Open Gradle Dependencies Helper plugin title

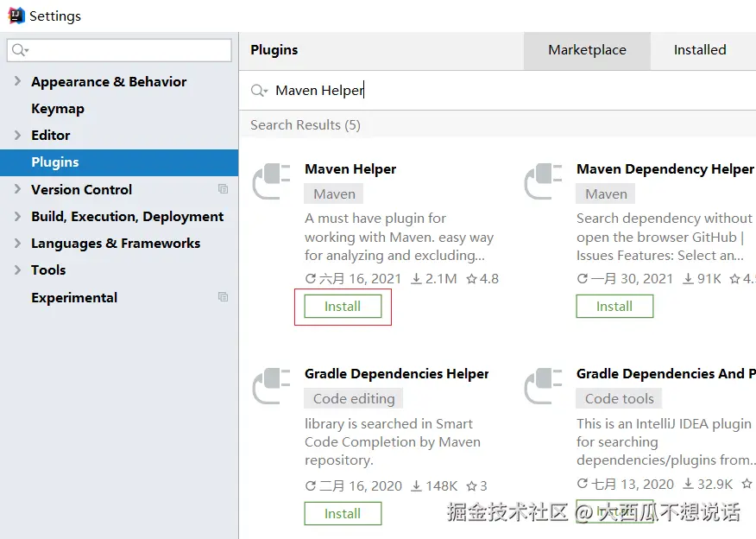pyautogui.click(x=397, y=373)
